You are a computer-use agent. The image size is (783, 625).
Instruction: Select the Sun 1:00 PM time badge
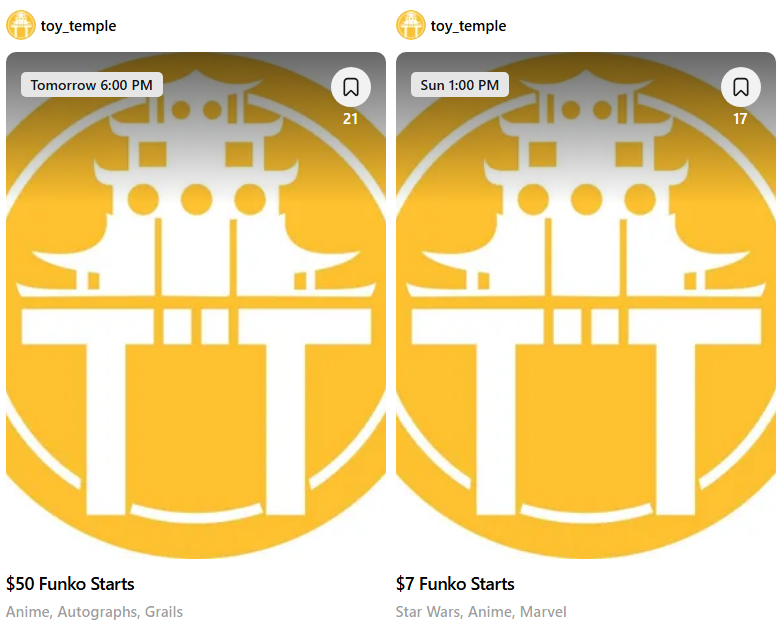coord(460,85)
